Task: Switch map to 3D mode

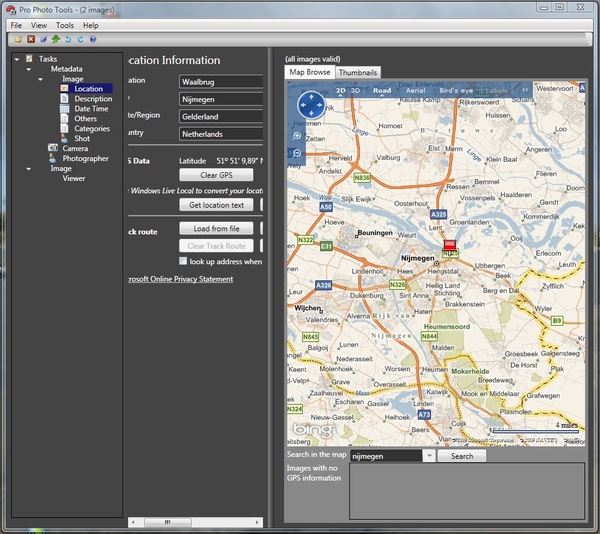Action: pos(355,91)
